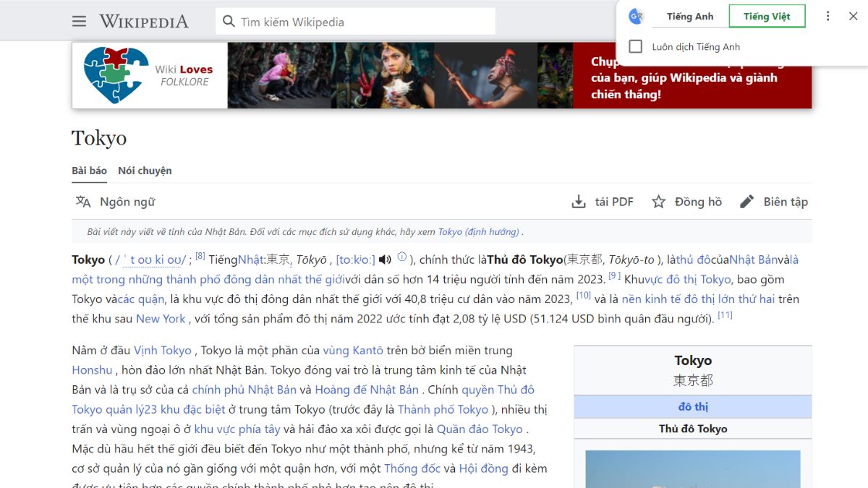868x488 pixels.
Task: Open reference [8] footnote
Action: (x=200, y=256)
